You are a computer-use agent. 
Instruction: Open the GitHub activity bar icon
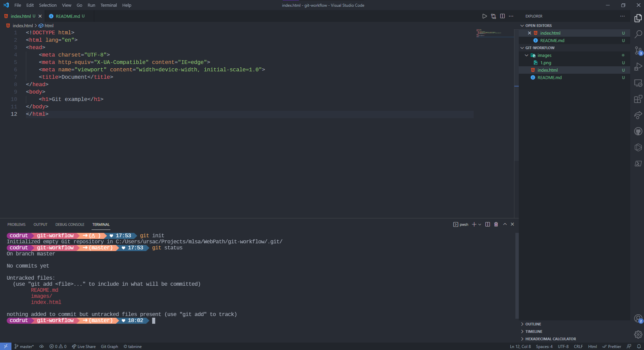pos(638,131)
